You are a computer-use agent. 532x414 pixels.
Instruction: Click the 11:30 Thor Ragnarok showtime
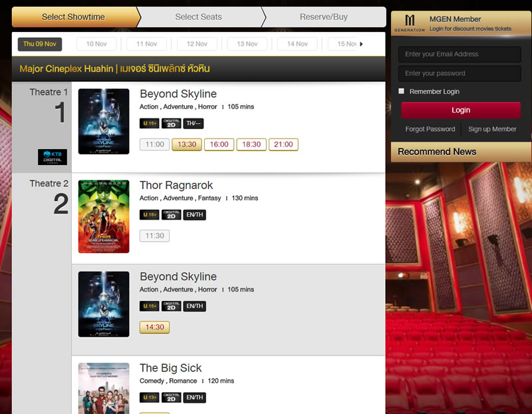(155, 236)
